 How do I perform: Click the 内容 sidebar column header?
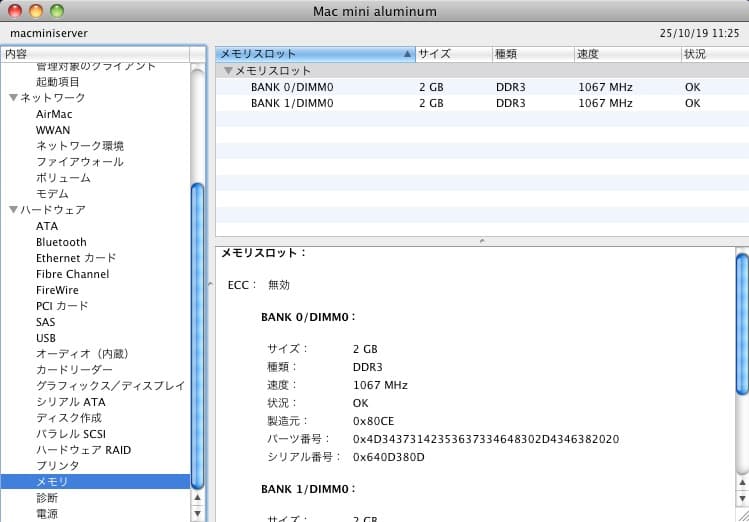96,54
